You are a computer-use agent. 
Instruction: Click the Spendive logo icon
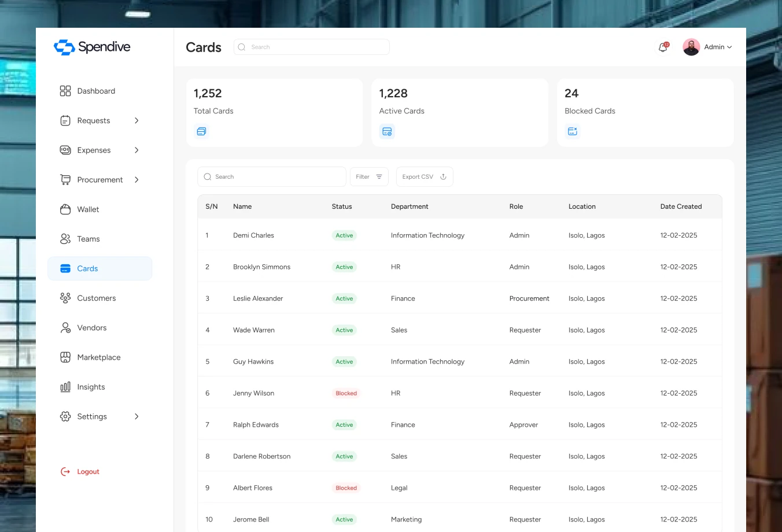64,47
